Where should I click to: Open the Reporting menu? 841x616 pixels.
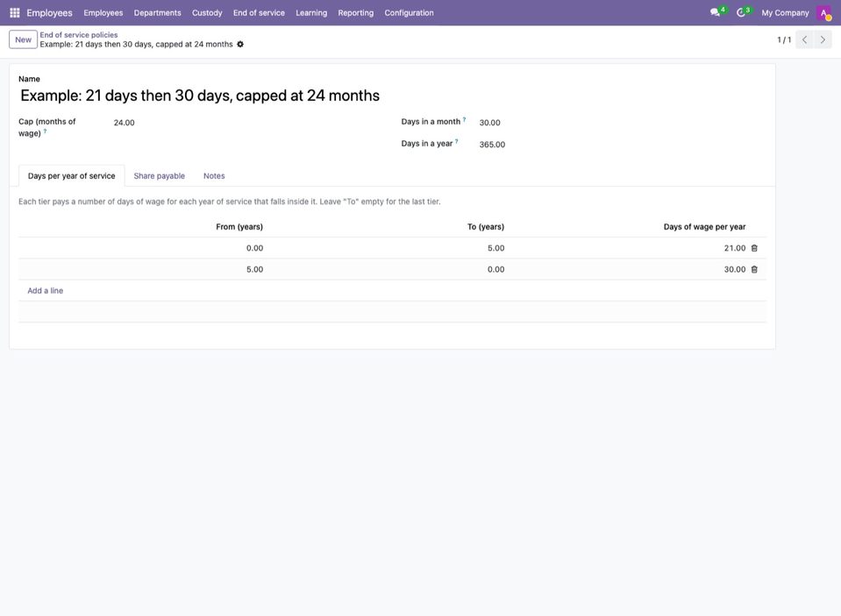[355, 13]
